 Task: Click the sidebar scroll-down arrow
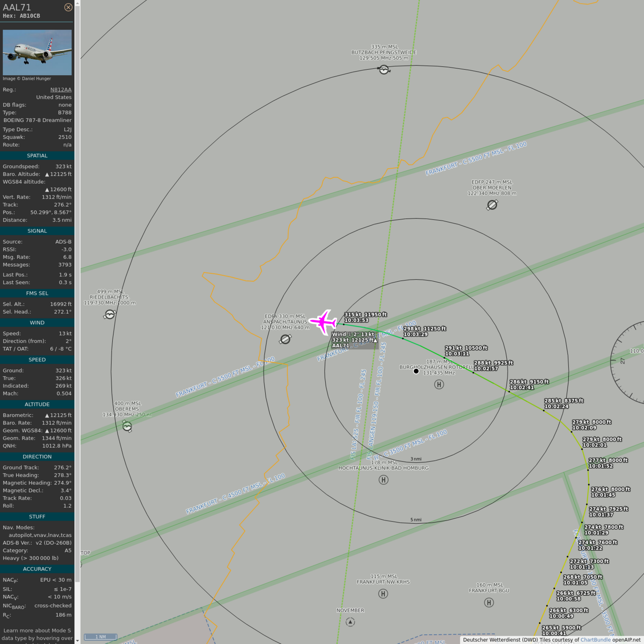coord(77,640)
